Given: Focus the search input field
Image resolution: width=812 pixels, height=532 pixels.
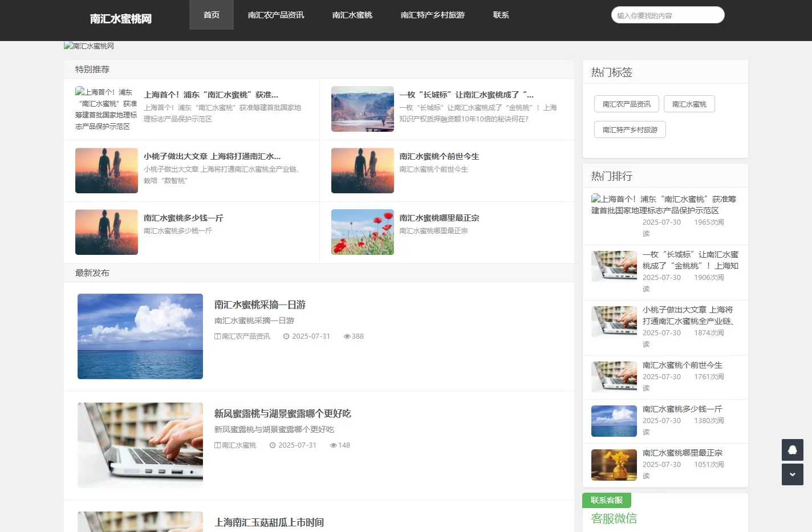Looking at the screenshot, I should coord(668,15).
